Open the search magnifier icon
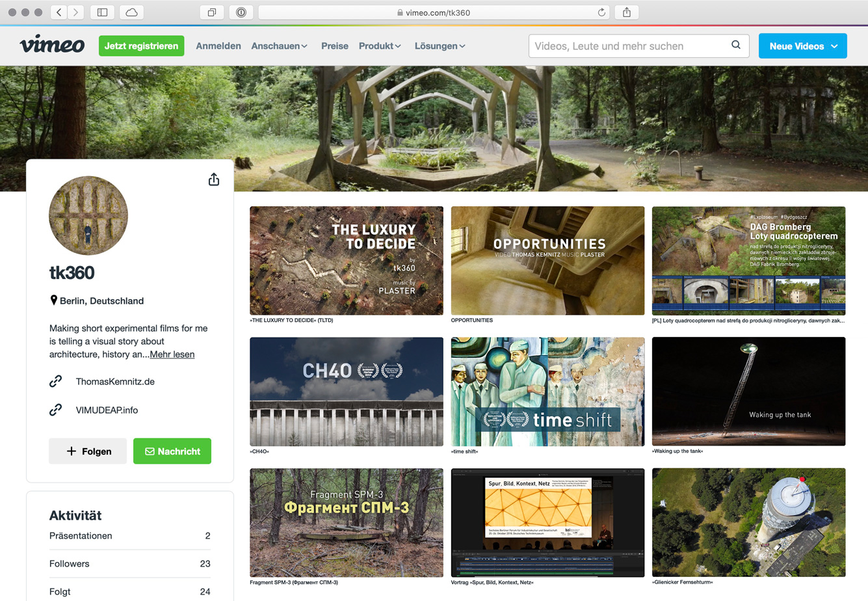Screen dimensions: 868x601 [x=735, y=46]
